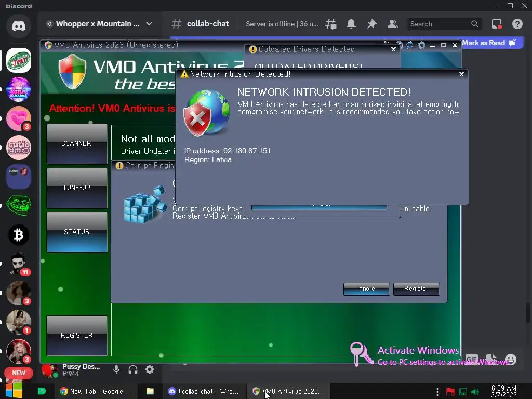Open the Kitten Paradise server icon
Viewport: 532px width, 399px height.
19,89
